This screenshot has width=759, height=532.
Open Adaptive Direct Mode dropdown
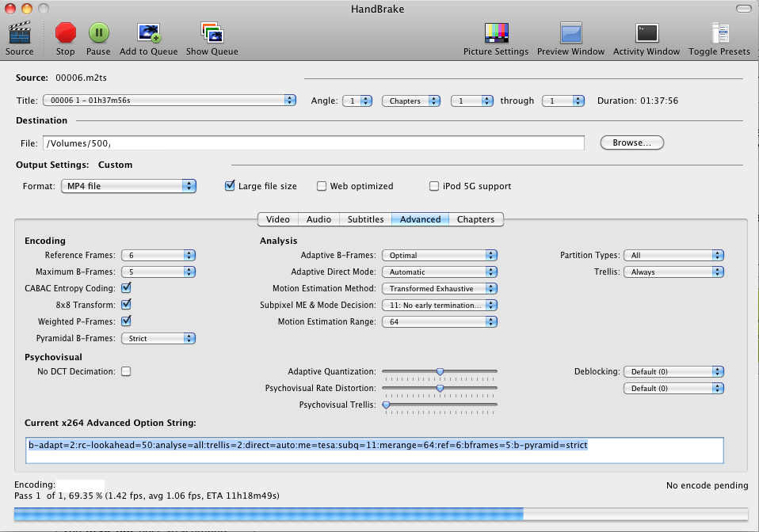(440, 272)
